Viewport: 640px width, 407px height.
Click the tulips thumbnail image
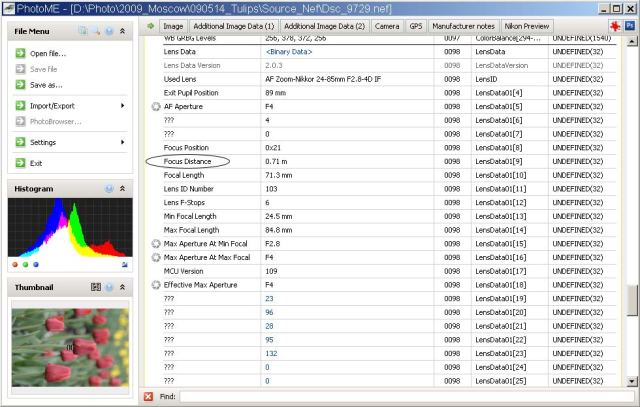coord(70,348)
